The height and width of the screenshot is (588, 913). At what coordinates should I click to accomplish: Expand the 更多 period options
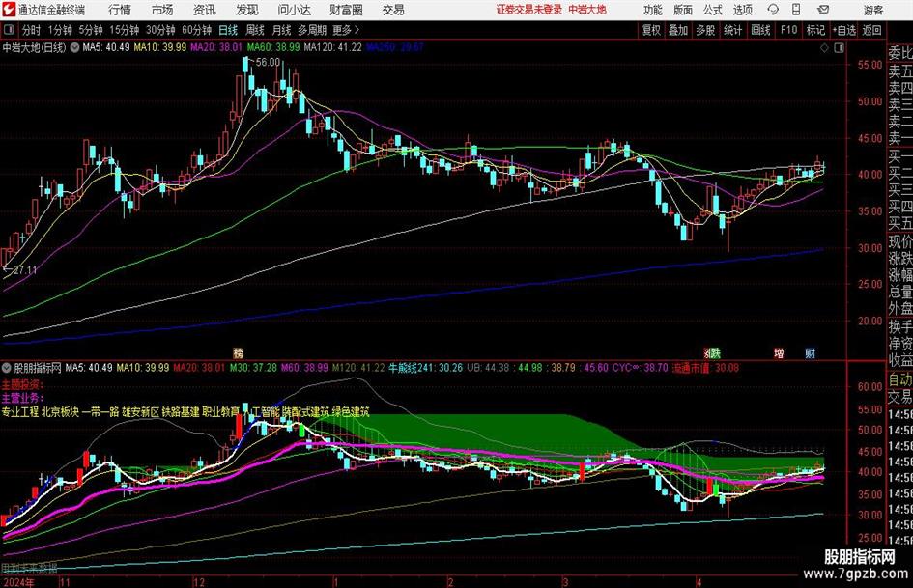[x=346, y=30]
